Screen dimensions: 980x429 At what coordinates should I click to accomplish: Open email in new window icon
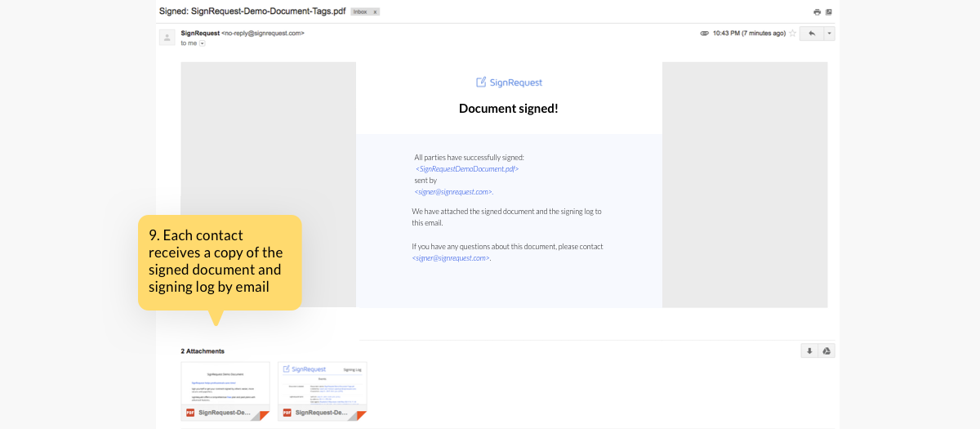[x=828, y=12]
